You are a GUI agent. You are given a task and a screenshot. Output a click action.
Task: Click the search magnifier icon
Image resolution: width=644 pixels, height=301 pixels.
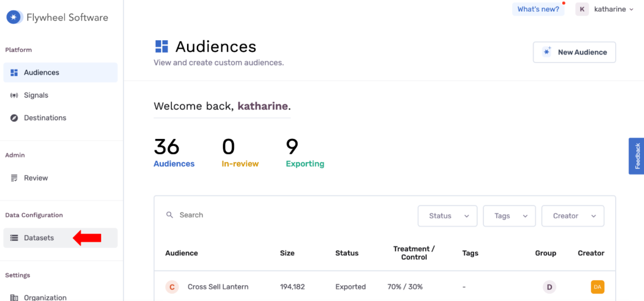pos(170,215)
